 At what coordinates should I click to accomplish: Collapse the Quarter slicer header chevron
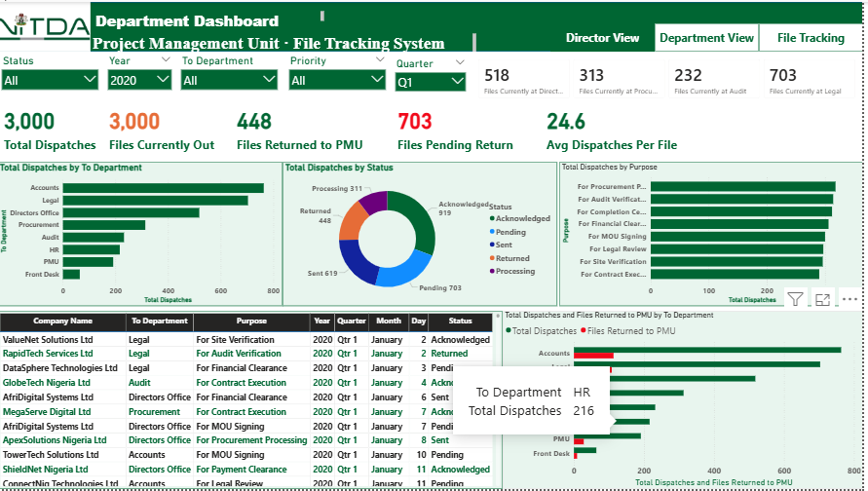coord(460,62)
